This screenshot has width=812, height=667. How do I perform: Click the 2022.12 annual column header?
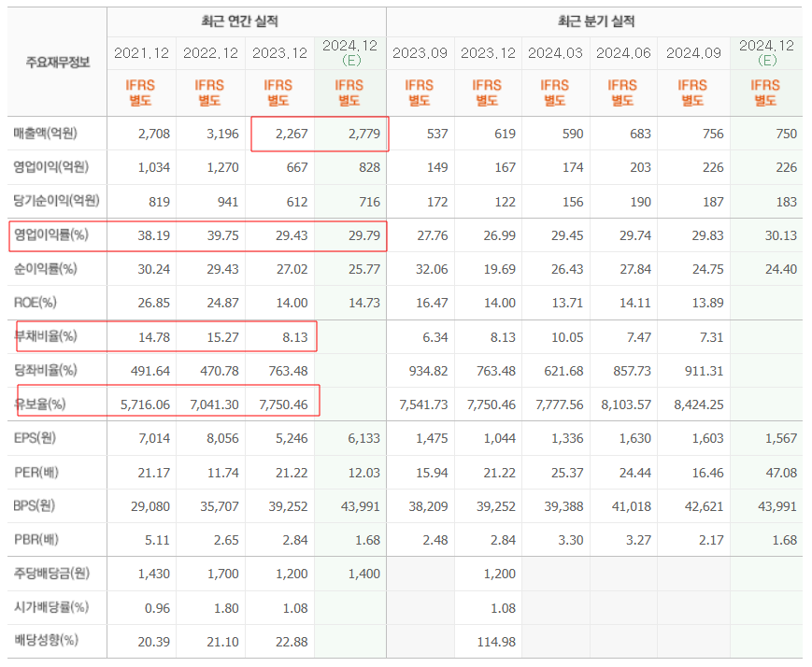pos(210,53)
